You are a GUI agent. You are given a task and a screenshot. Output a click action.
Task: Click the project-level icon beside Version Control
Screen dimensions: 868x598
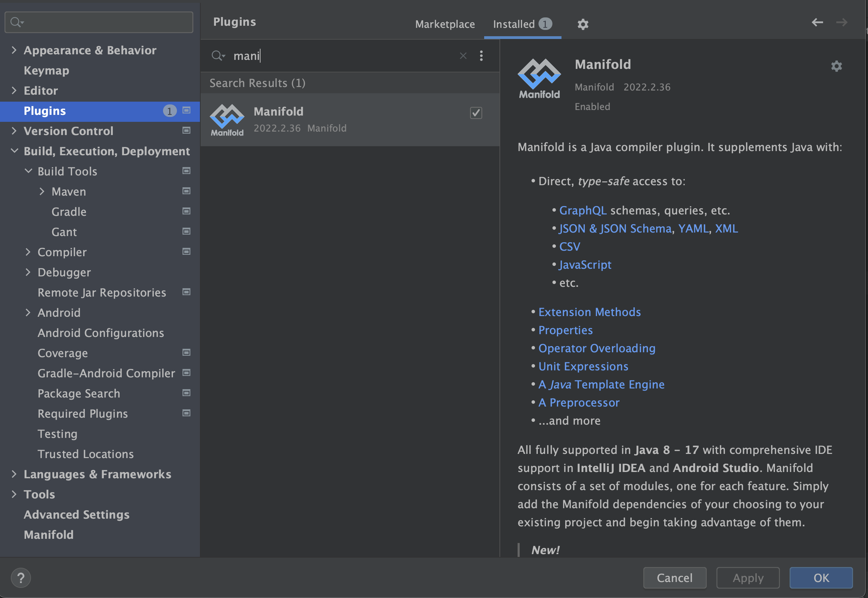(x=186, y=131)
